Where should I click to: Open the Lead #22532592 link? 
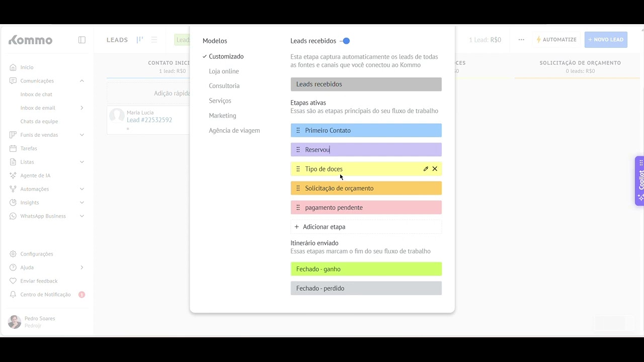(149, 120)
